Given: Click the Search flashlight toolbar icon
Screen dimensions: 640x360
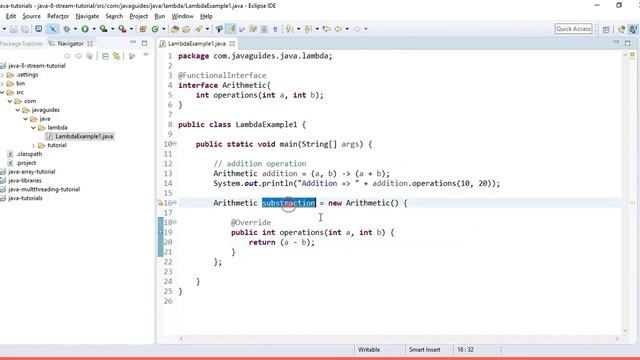Looking at the screenshot, I should click(x=199, y=29).
